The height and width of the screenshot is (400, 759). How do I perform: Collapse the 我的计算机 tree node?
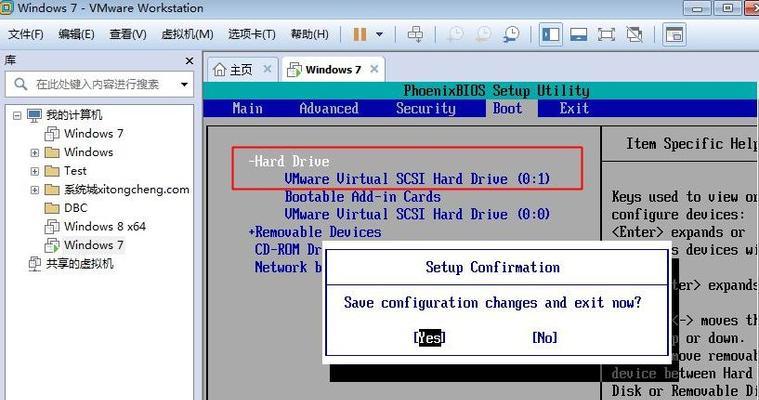17,115
